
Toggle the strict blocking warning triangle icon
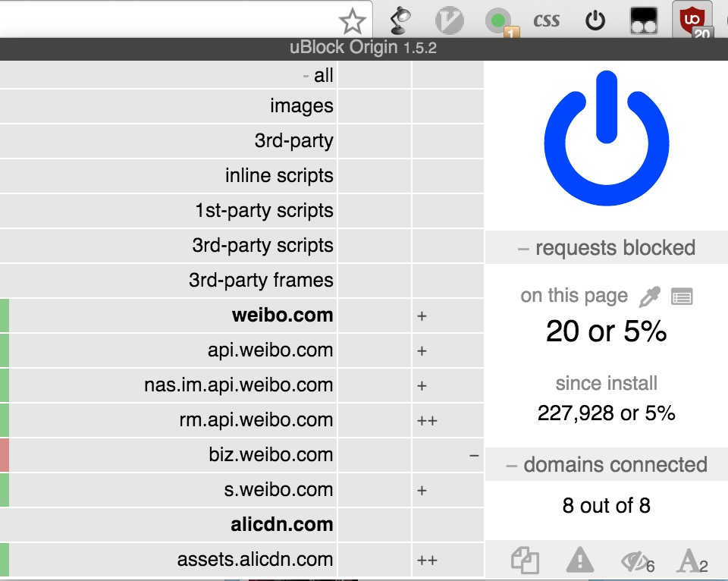tap(580, 561)
